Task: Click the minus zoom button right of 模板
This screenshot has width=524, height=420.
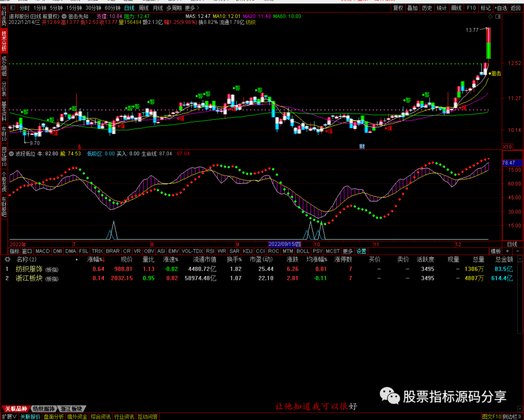Action: tap(518, 251)
